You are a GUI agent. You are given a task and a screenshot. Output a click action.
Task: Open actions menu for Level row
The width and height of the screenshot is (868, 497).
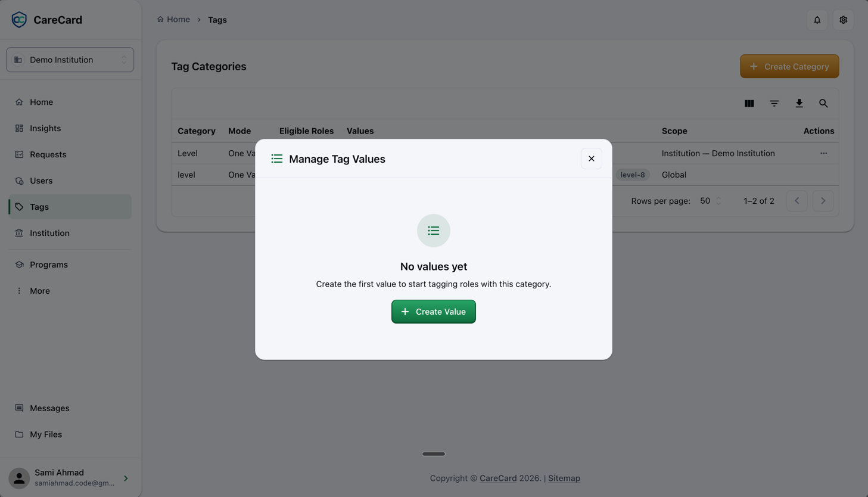(x=823, y=153)
